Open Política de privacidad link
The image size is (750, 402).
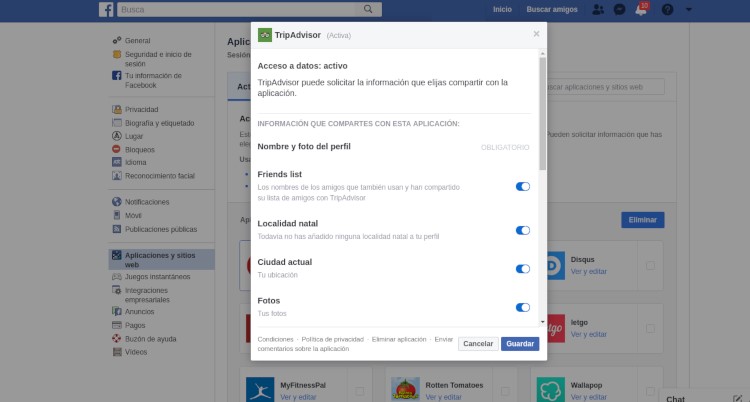tap(332, 339)
